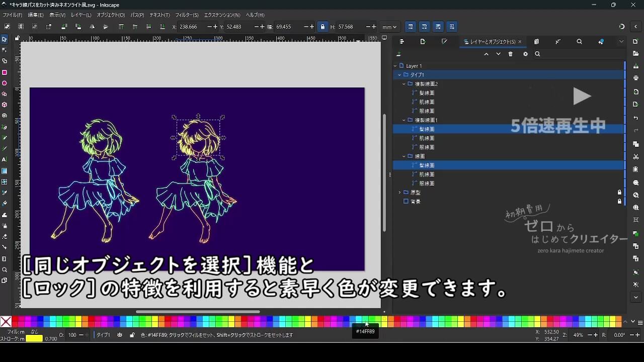Click the add layer icon
The width and height of the screenshot is (644, 362).
pos(399,54)
